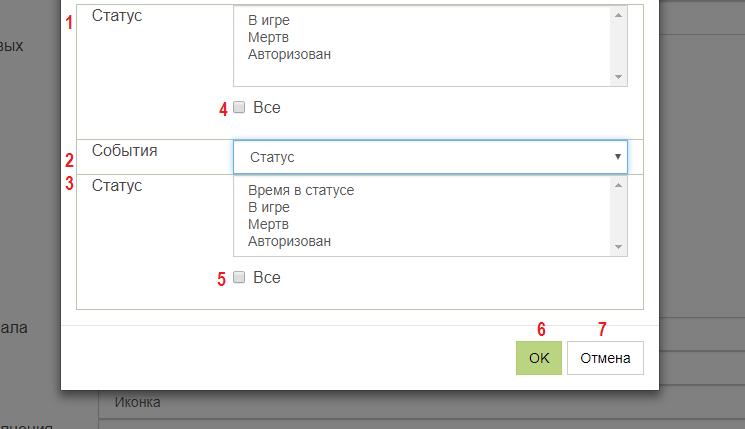The image size is (745, 429).
Task: Click the lower list's scrollbar track
Action: click(x=618, y=216)
